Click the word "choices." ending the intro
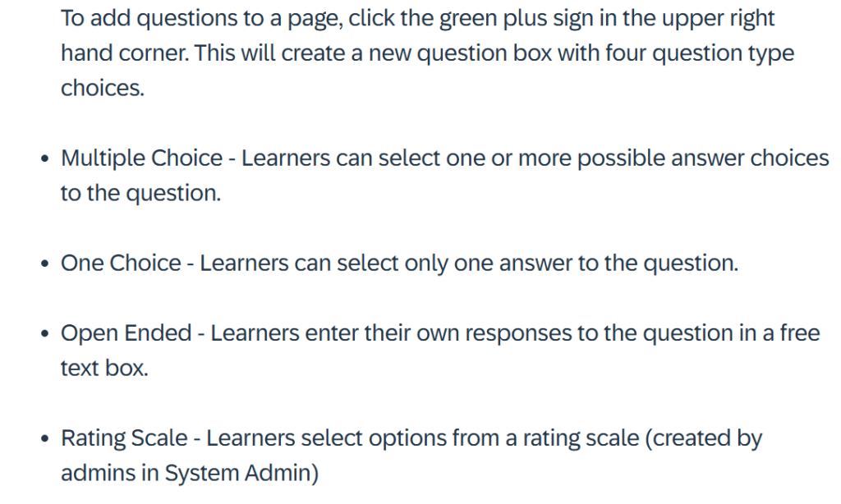This screenshot has height=504, width=841. 103,89
